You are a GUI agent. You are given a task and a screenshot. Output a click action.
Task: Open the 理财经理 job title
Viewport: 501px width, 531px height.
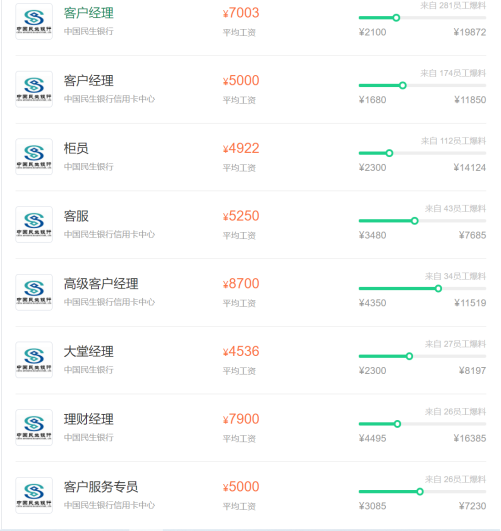88,419
